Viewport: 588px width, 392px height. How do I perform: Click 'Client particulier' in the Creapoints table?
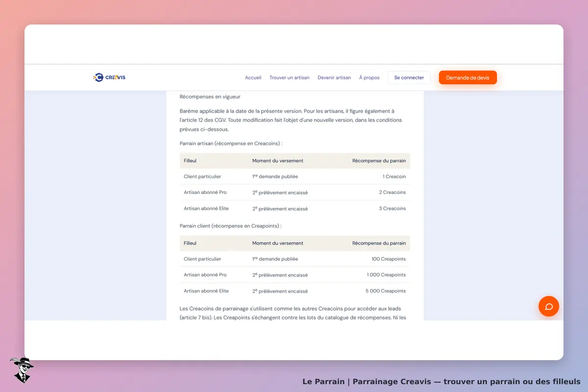202,259
